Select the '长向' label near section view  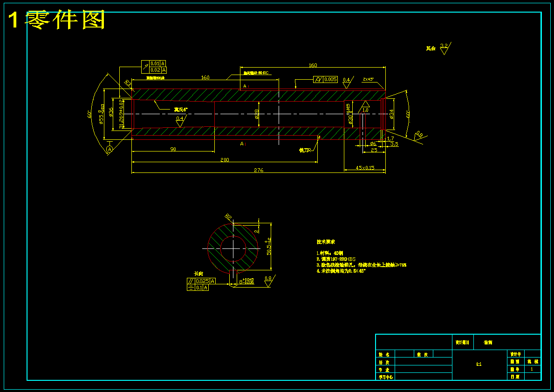point(198,274)
